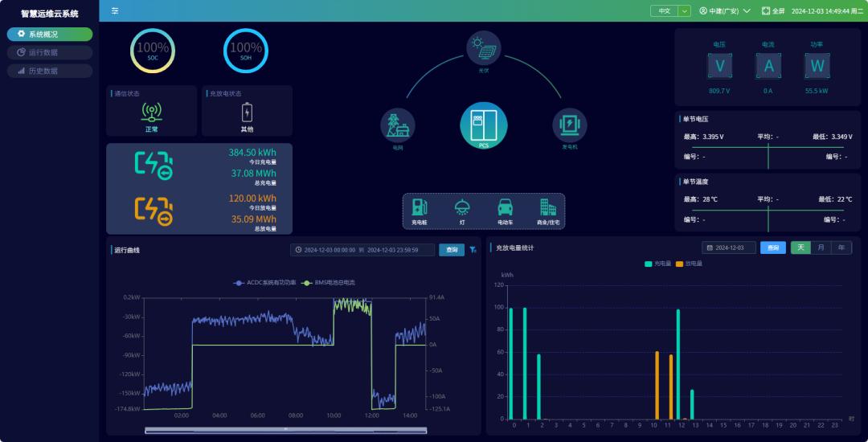
Task: Click the 全屏 fullscreen button
Action: tap(772, 11)
